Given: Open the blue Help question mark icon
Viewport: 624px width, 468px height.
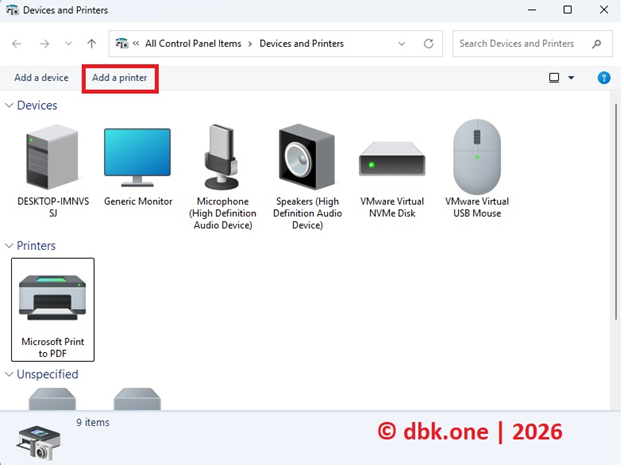Looking at the screenshot, I should (603, 78).
